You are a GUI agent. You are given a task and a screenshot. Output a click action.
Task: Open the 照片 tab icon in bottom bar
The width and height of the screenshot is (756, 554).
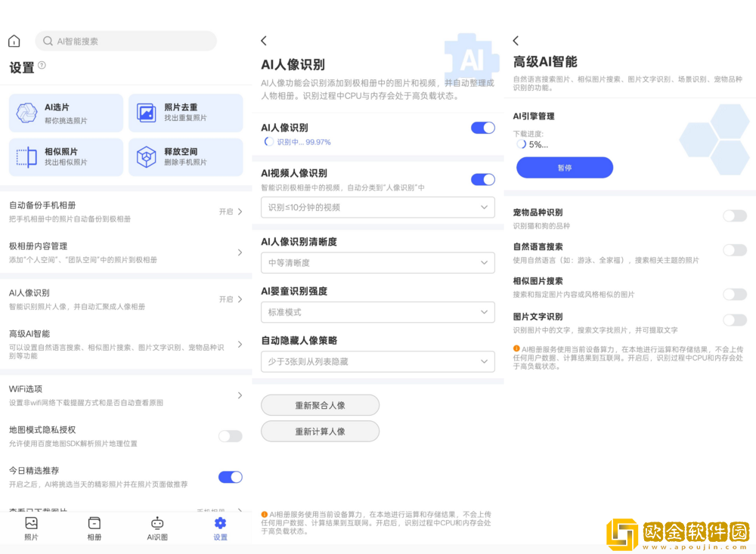(x=30, y=522)
